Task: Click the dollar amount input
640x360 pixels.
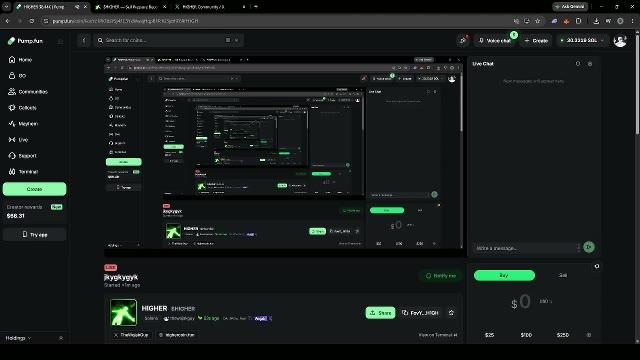Action: (525, 302)
